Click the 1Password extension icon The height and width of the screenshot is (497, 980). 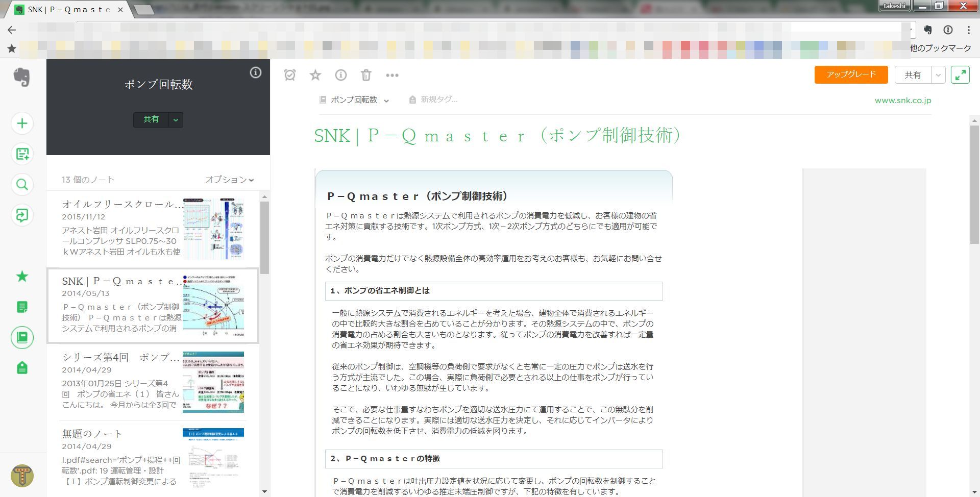948,30
